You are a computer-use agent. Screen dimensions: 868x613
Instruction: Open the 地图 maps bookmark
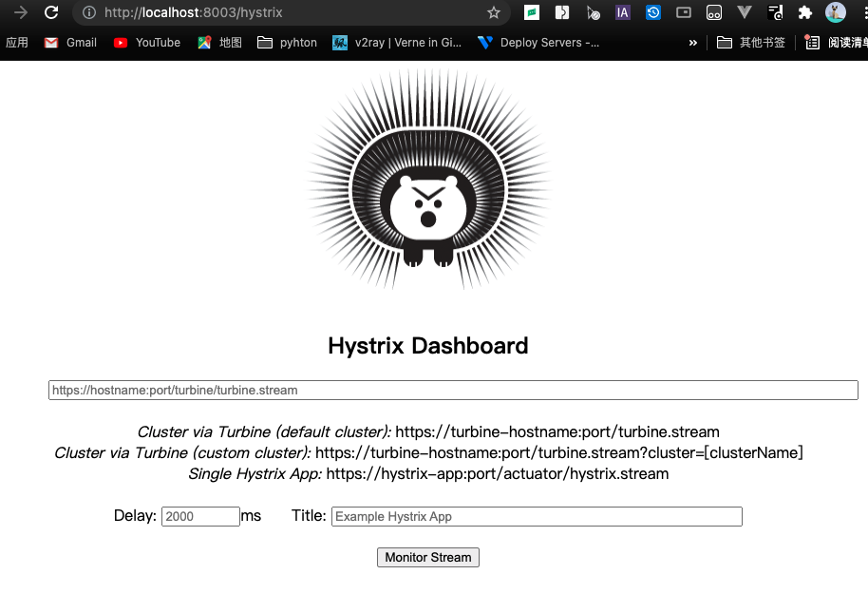tap(219, 43)
